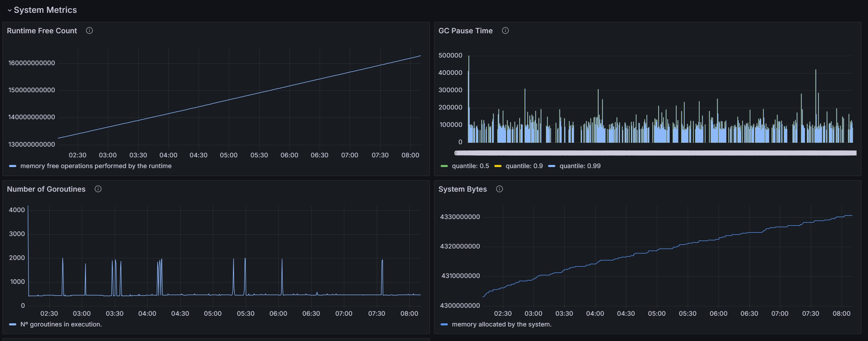Toggle 'Nº goroutines in execution.' legend item
This screenshot has width=868, height=341.
point(61,324)
